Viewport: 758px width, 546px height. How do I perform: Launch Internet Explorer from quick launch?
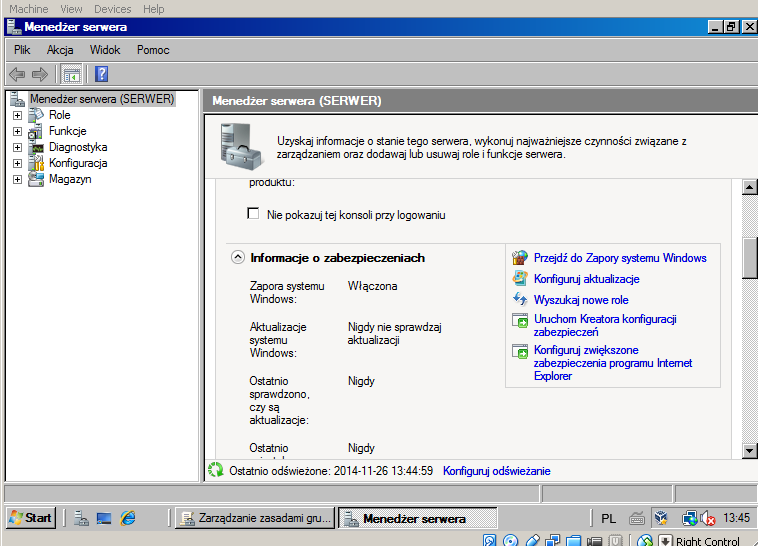coord(128,518)
